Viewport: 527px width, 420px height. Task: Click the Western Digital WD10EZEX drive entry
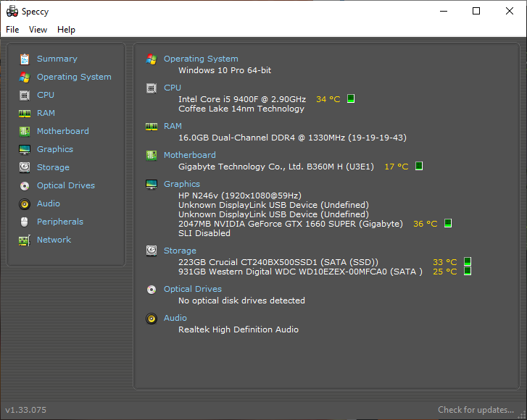[300, 272]
